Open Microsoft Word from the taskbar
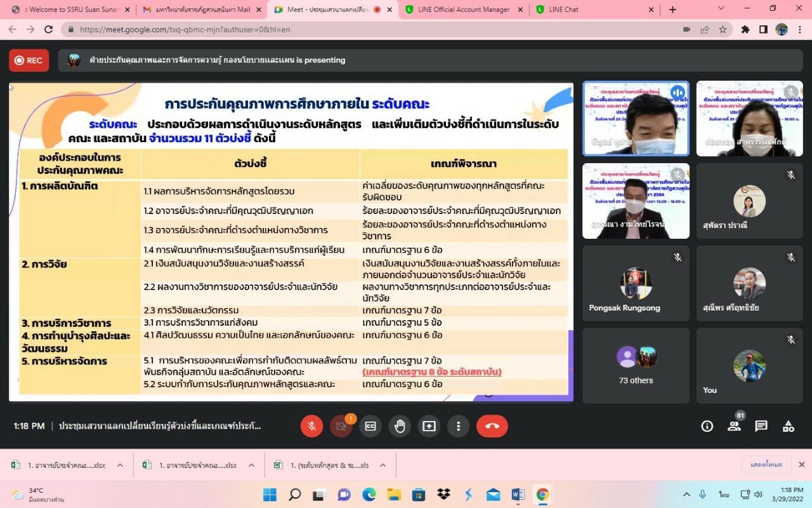The width and height of the screenshot is (812, 508). pyautogui.click(x=518, y=495)
